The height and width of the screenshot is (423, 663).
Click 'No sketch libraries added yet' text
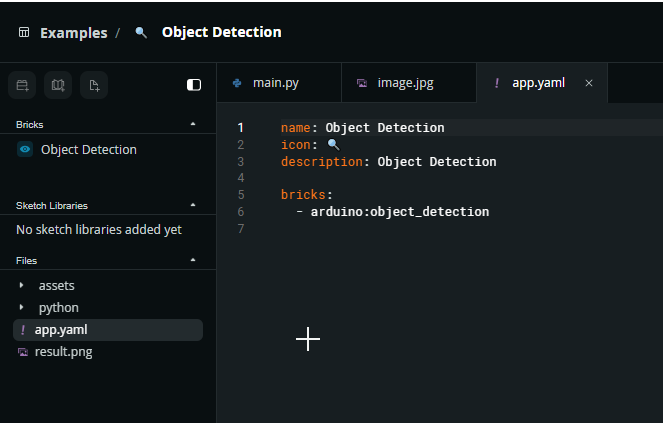click(99, 230)
